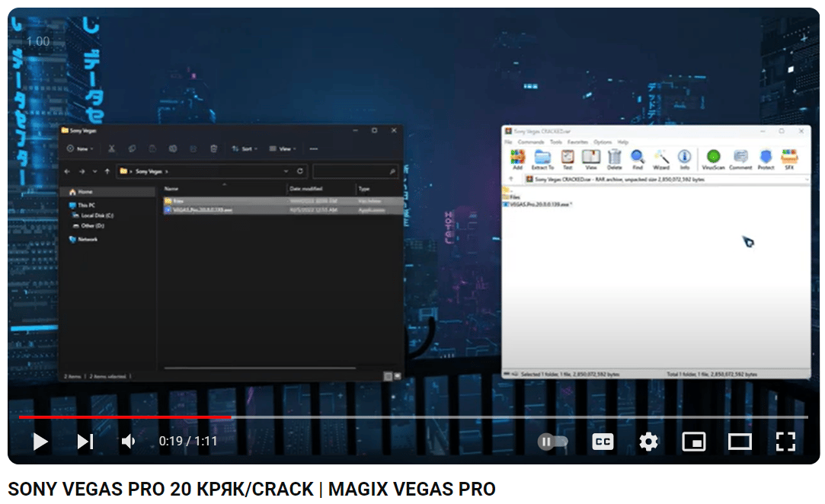The width and height of the screenshot is (825, 504).
Task: Play the YouTube video
Action: tap(40, 442)
